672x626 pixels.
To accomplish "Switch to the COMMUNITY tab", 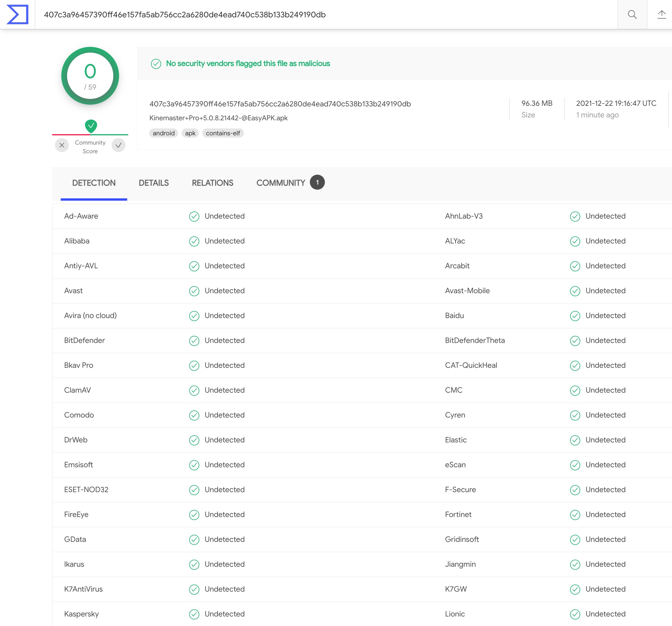I will pos(288,183).
